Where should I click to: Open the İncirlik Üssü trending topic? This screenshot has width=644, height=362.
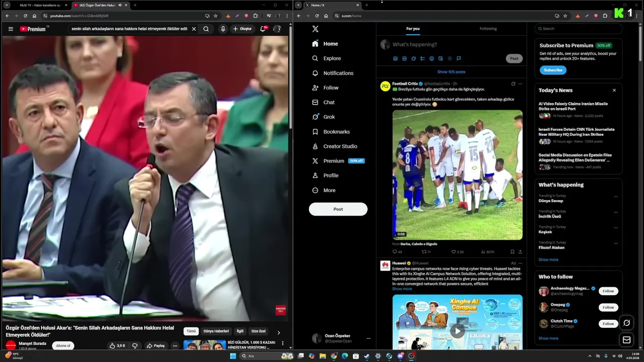(x=549, y=216)
